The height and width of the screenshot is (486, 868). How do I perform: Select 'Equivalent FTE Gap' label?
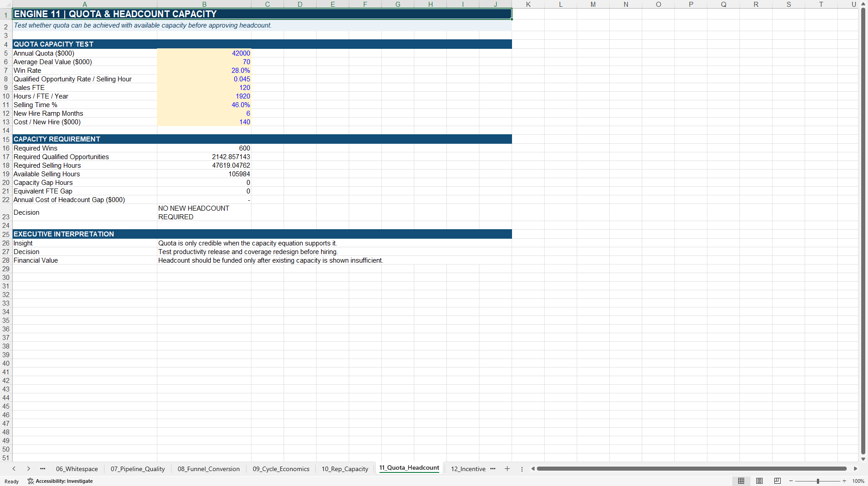pyautogui.click(x=85, y=191)
